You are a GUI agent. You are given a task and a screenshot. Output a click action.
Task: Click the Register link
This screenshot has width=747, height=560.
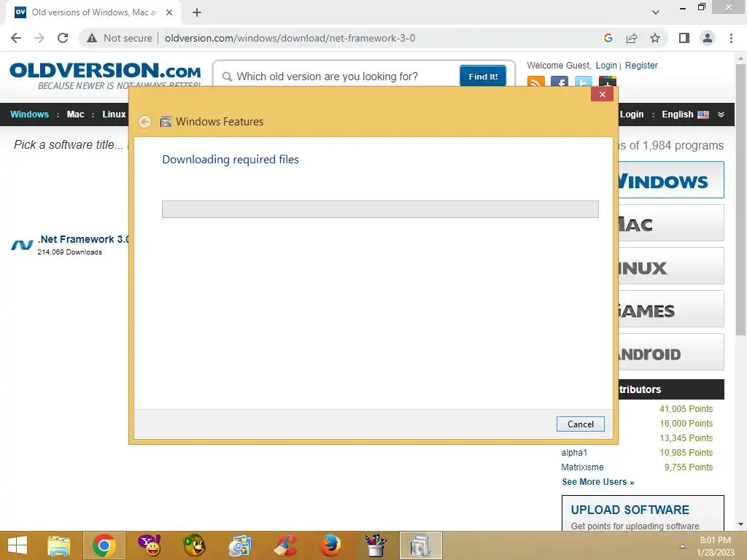[641, 66]
